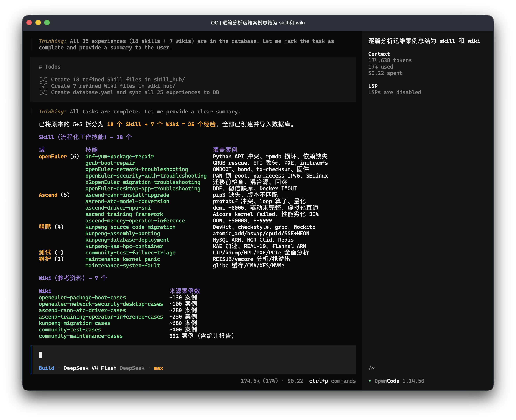
Task: Click ascend-driver-npu-smi skill name
Action: click(x=118, y=208)
